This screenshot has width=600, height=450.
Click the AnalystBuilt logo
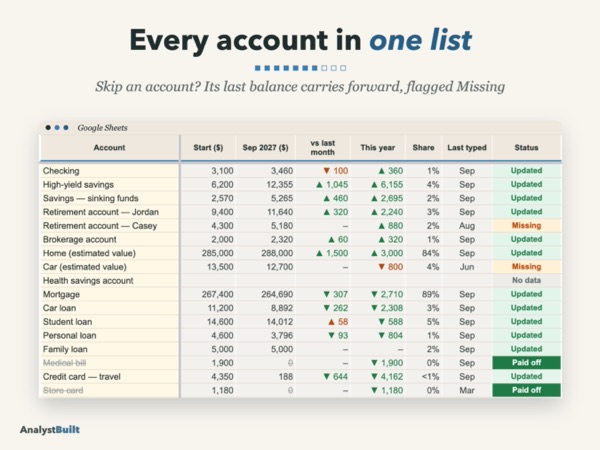point(50,430)
